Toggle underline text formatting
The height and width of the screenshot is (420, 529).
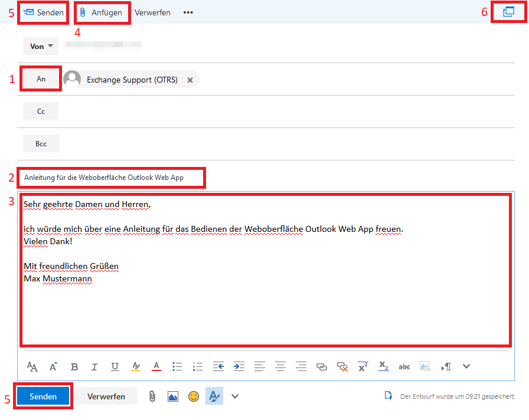(115, 366)
